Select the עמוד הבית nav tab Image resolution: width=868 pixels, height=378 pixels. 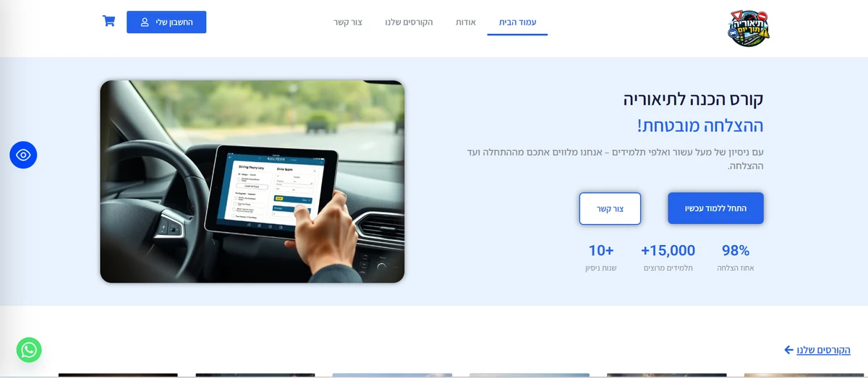tap(517, 22)
